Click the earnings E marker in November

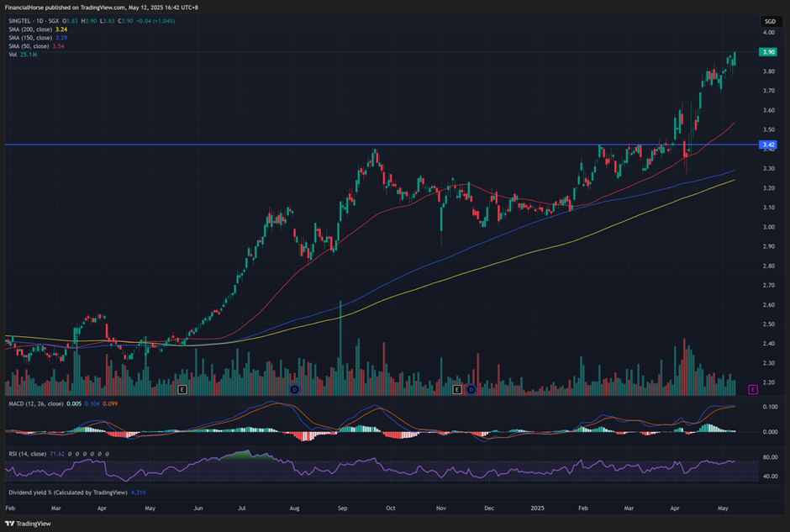click(457, 390)
